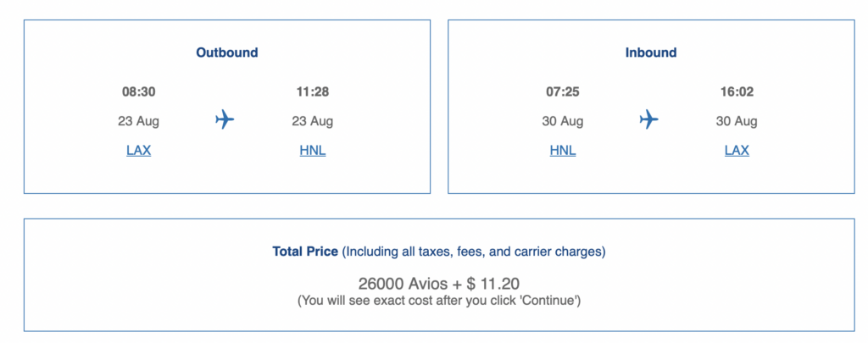Open the LAX departure link under Outbound
Screen dimensions: 868x343
138,151
